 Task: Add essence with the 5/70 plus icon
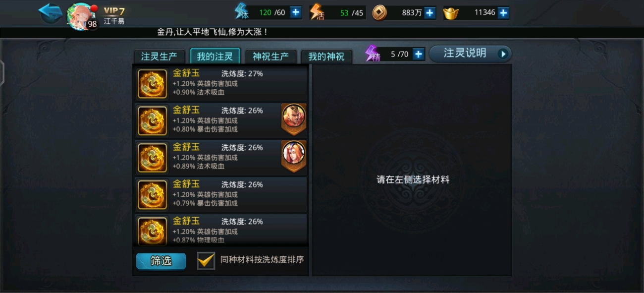[x=419, y=54]
